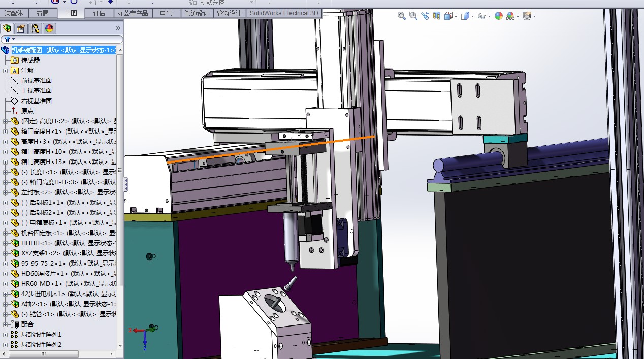Expand the 42步进电机<1> tree node

click(6, 294)
